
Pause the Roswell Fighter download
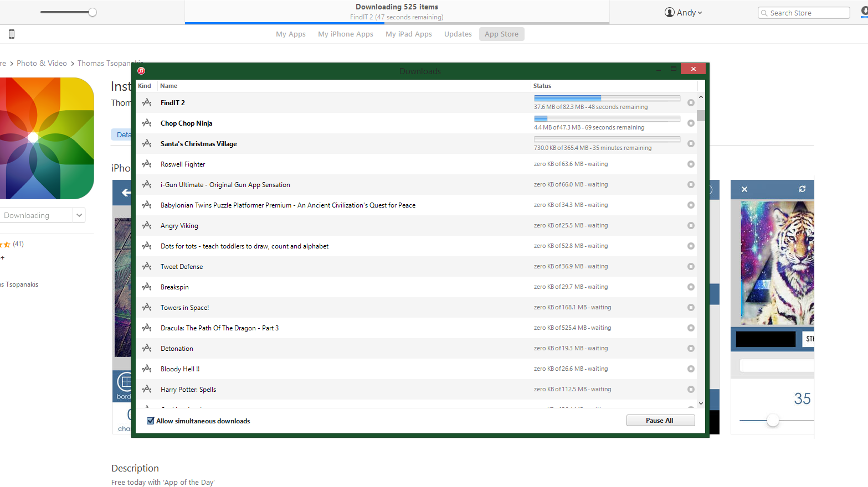[691, 164]
